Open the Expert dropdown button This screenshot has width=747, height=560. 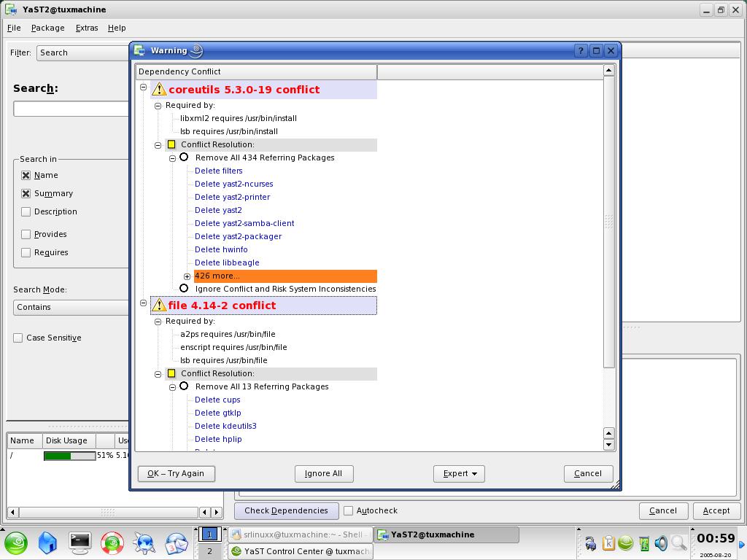tap(459, 473)
